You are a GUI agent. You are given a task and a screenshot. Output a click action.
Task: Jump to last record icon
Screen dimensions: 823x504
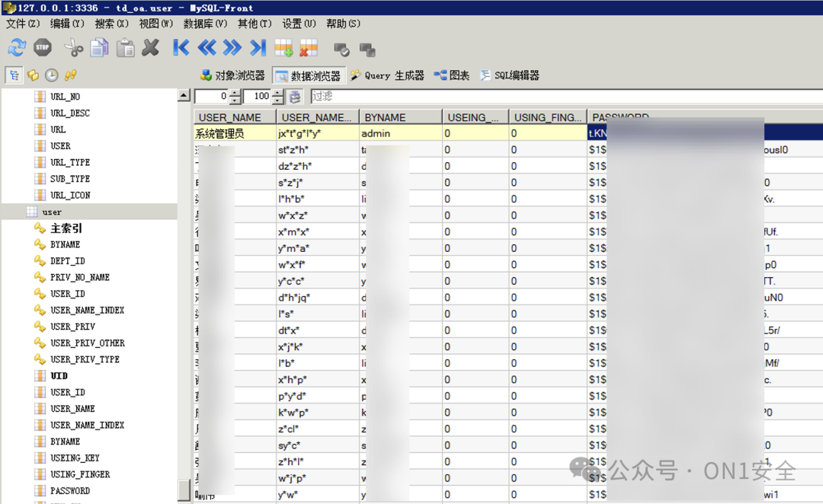[x=258, y=48]
